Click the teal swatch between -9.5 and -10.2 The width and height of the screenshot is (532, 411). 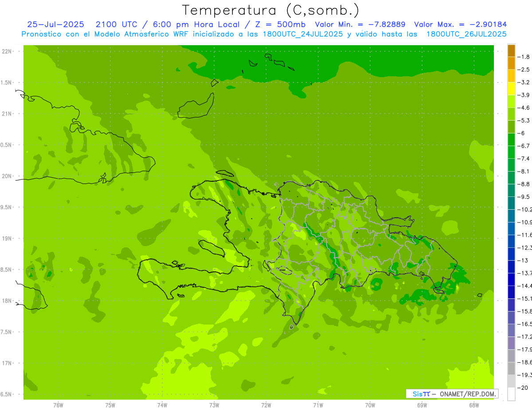pos(511,203)
